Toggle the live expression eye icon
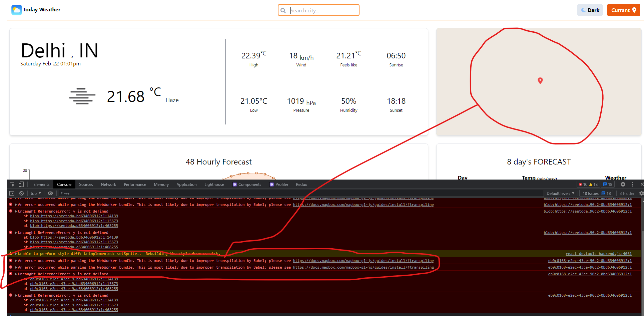 (50, 193)
